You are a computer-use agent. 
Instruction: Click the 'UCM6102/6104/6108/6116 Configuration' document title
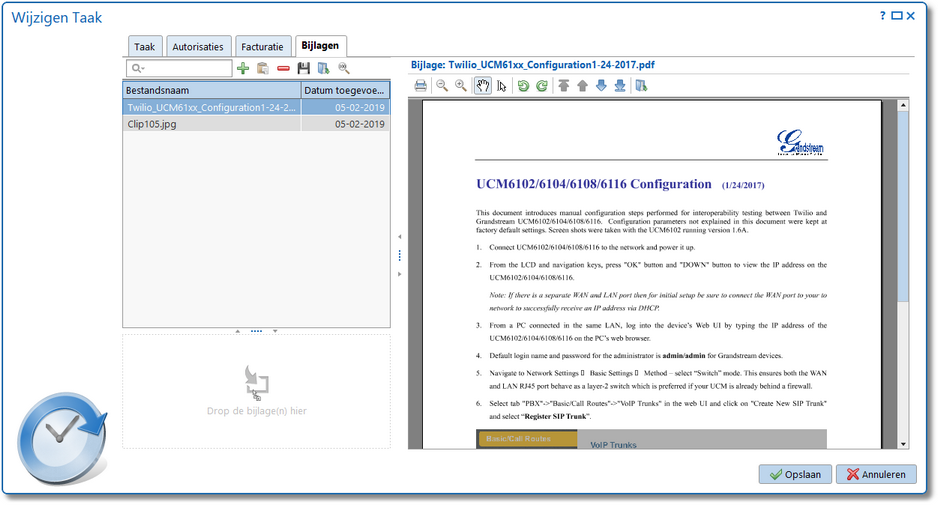(594, 184)
